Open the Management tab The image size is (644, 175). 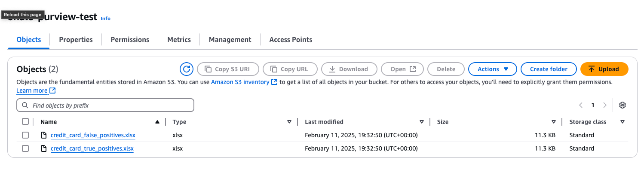tap(230, 39)
